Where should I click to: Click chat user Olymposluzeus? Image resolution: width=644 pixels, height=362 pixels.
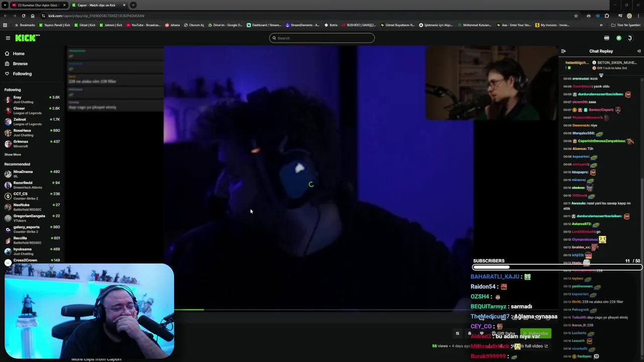point(585,239)
